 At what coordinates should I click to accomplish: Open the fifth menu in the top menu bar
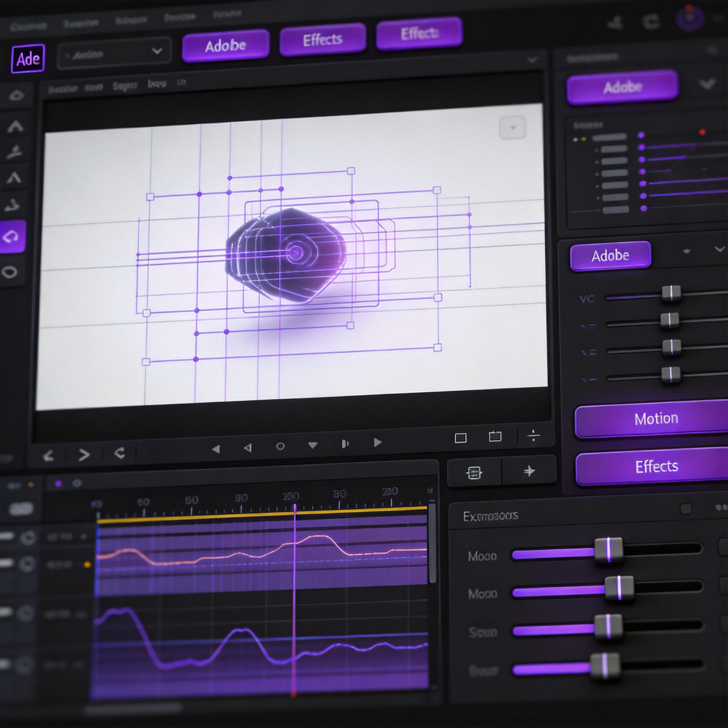click(x=227, y=14)
